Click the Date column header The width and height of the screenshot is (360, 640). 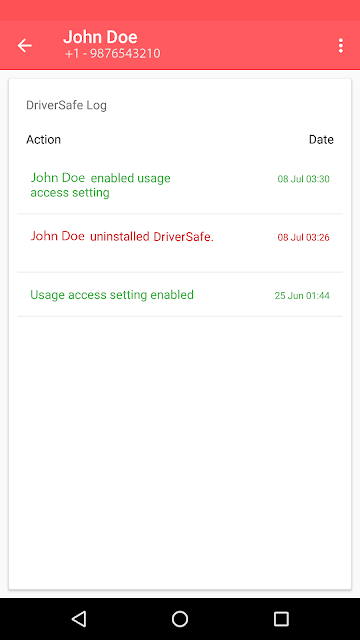[x=321, y=140]
